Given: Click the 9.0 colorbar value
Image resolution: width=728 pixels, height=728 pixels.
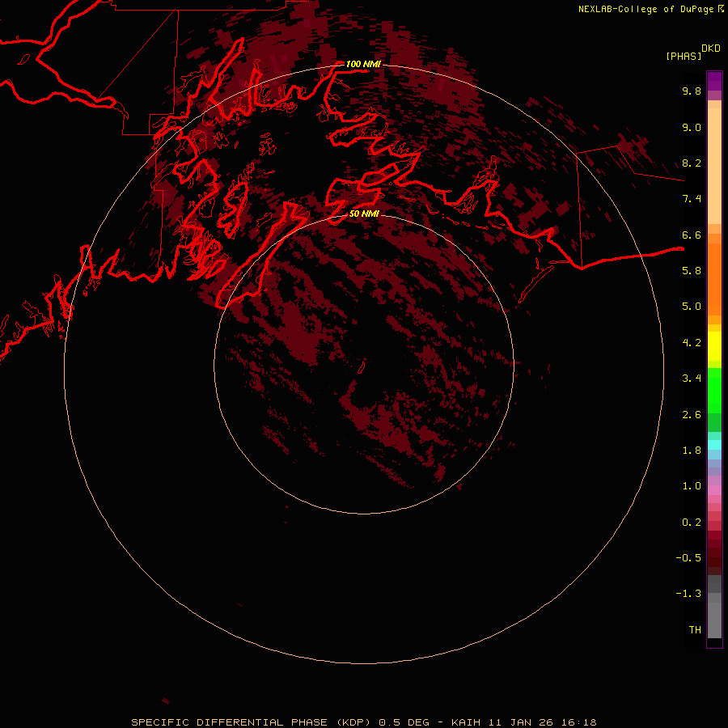Looking at the screenshot, I should [692, 128].
